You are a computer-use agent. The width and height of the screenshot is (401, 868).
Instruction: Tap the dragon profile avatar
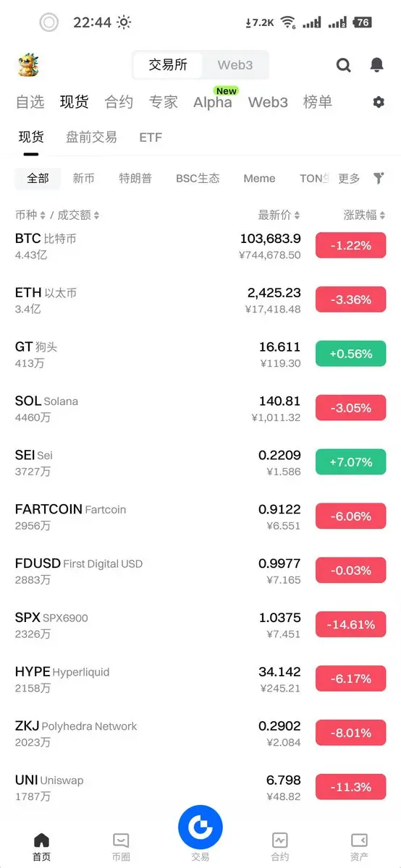coord(28,65)
